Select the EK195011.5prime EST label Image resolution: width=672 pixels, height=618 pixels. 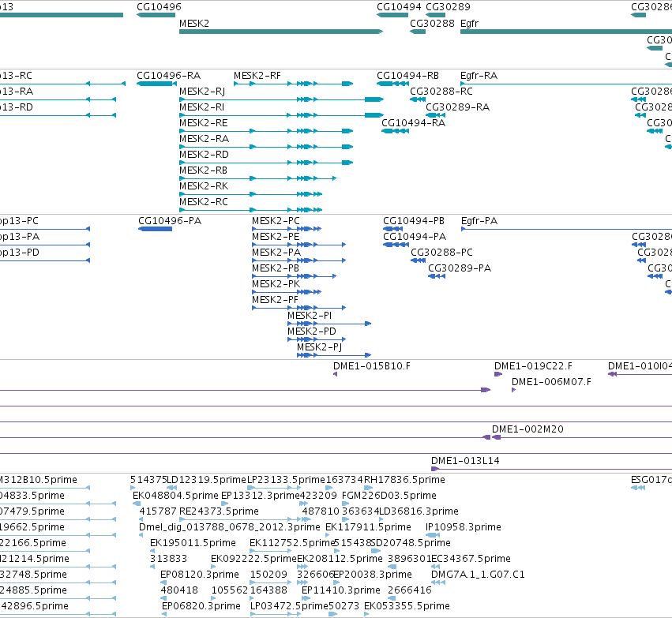193,544
